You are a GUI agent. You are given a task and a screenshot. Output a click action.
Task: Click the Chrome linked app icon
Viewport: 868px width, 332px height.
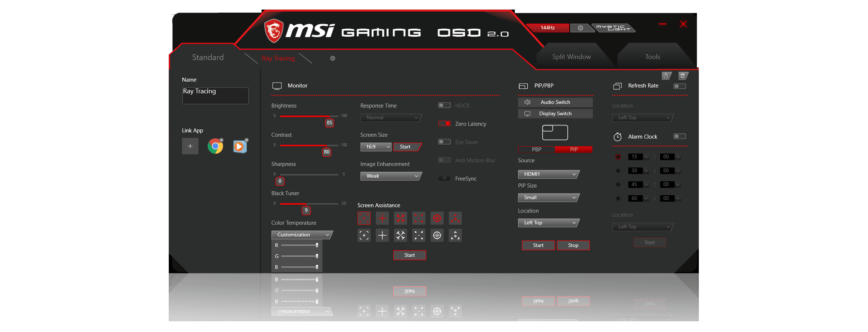215,146
